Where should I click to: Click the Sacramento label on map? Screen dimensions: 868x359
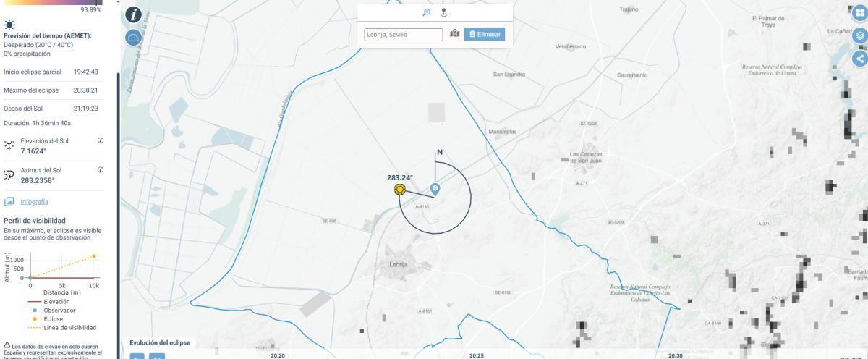click(632, 75)
